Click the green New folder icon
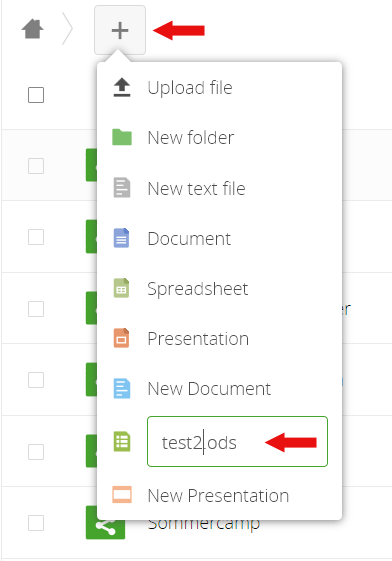 [x=122, y=137]
